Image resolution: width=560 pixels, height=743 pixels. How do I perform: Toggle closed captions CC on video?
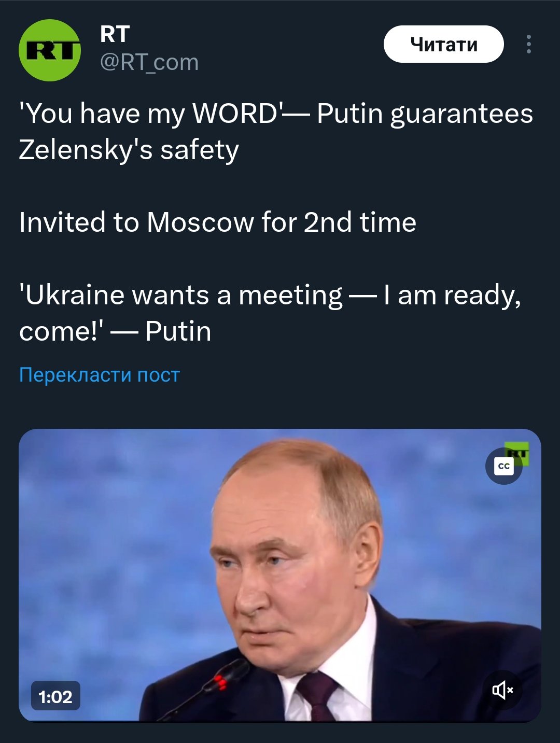(x=503, y=466)
